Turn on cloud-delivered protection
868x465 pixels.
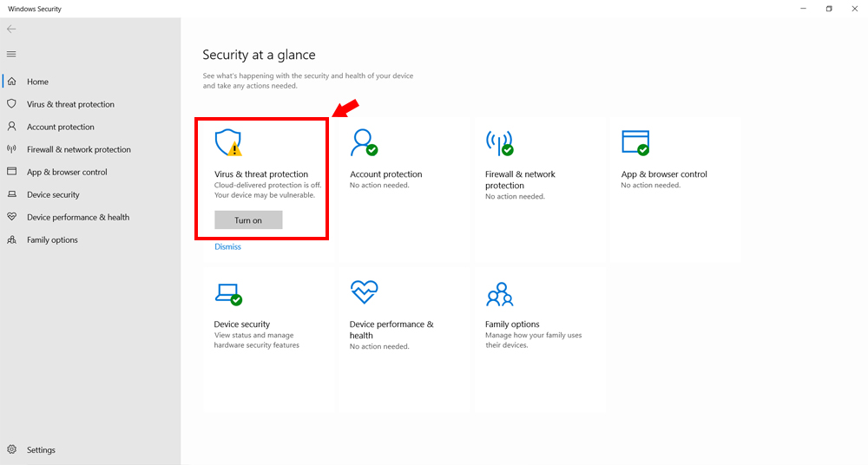248,219
